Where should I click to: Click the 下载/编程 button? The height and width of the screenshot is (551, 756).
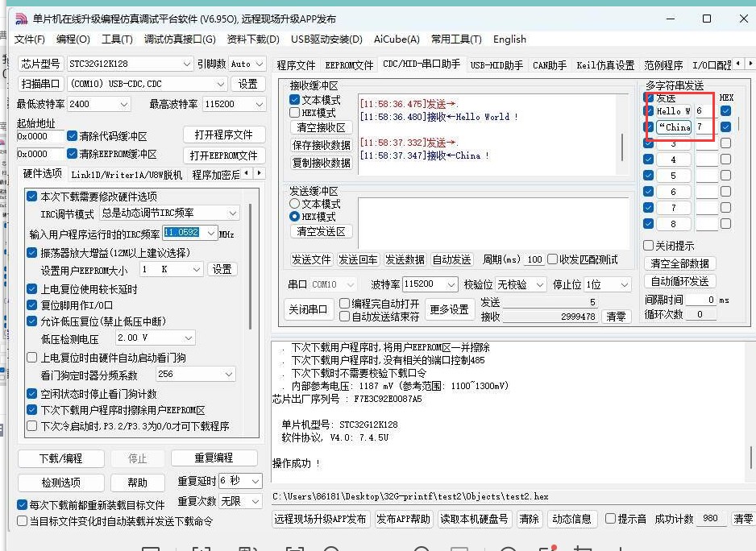(60, 458)
